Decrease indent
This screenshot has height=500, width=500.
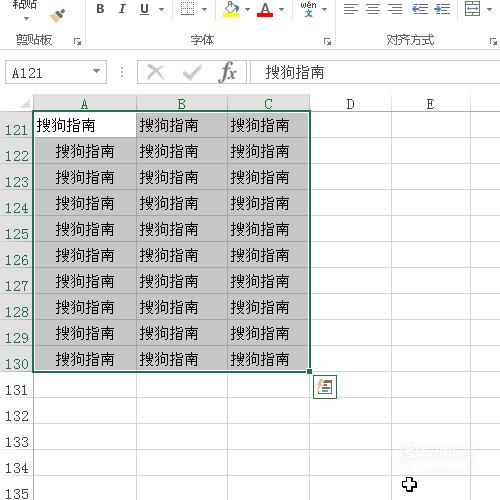[x=420, y=9]
